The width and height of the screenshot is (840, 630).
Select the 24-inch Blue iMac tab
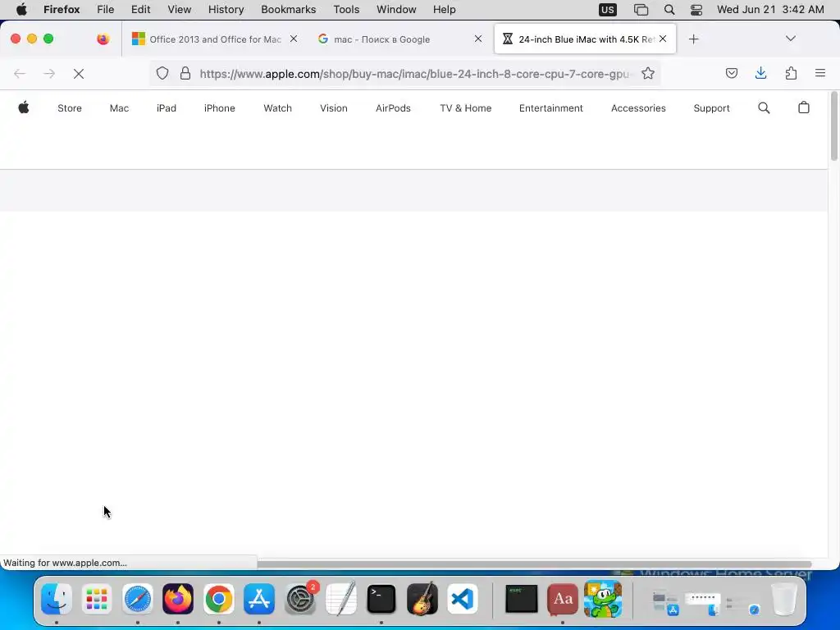coord(585,39)
